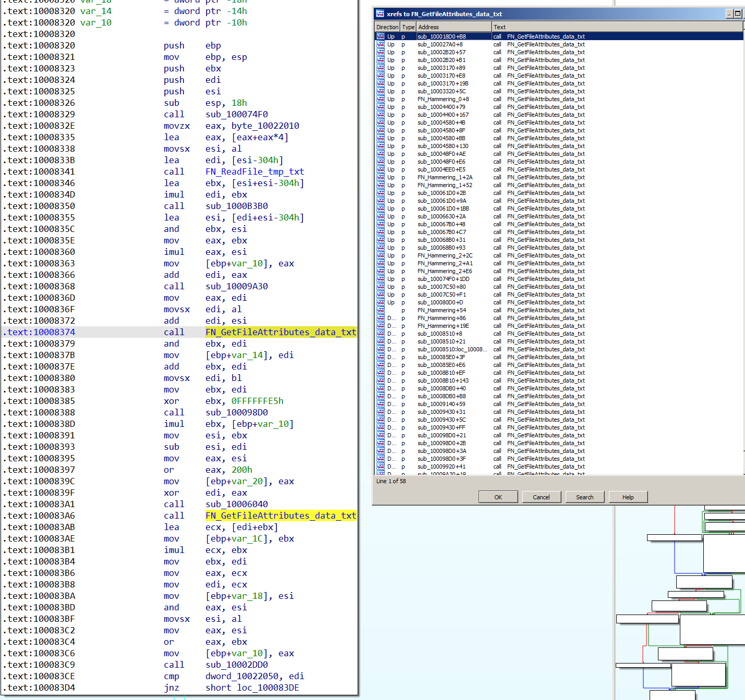Click sub_10009A30 call operand in disassembly
Screen dimensions: 745x700
pos(236,286)
